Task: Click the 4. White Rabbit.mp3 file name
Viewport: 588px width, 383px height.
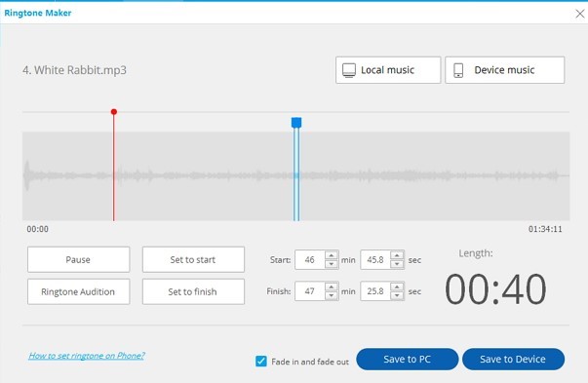Action: pos(75,70)
